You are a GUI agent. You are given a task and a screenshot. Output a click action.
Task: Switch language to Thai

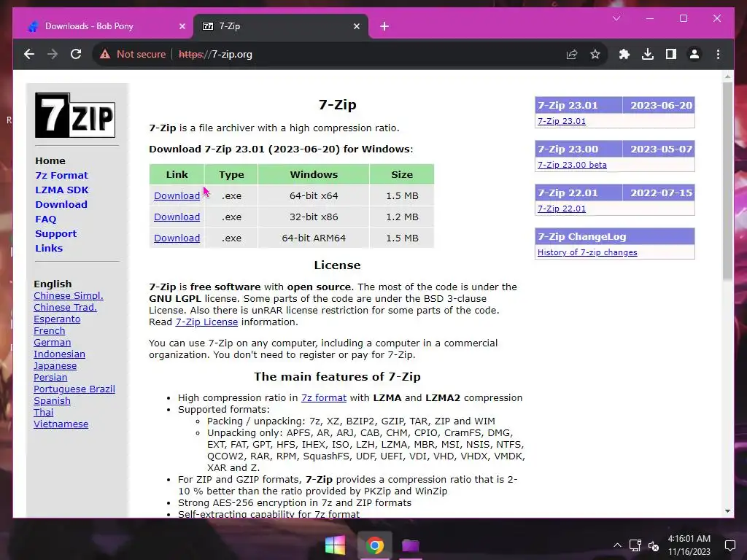(43, 413)
